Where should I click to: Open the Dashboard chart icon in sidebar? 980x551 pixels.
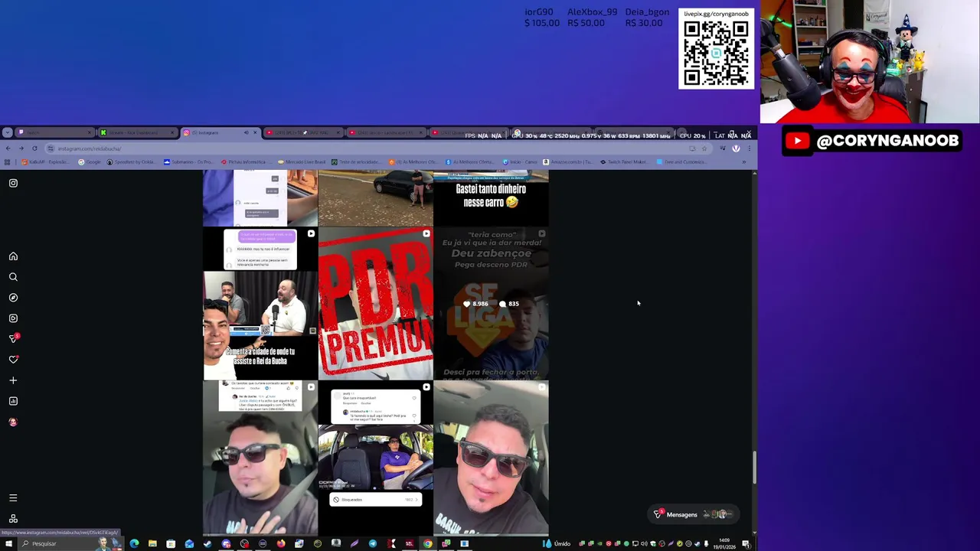(13, 401)
